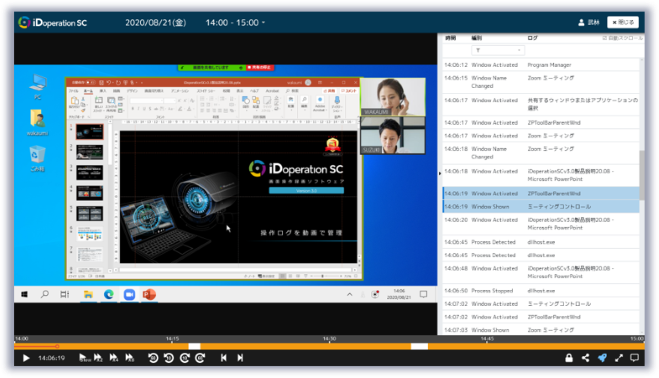This screenshot has width=659, height=378.
Task: Select the 14:06:50 Process Stopped dllhost.exe row
Action: 541,291
